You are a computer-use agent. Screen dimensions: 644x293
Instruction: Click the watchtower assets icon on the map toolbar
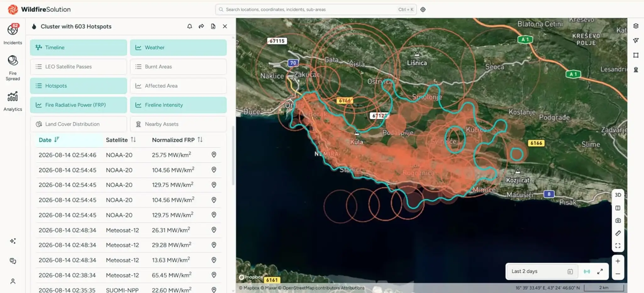pos(636,70)
